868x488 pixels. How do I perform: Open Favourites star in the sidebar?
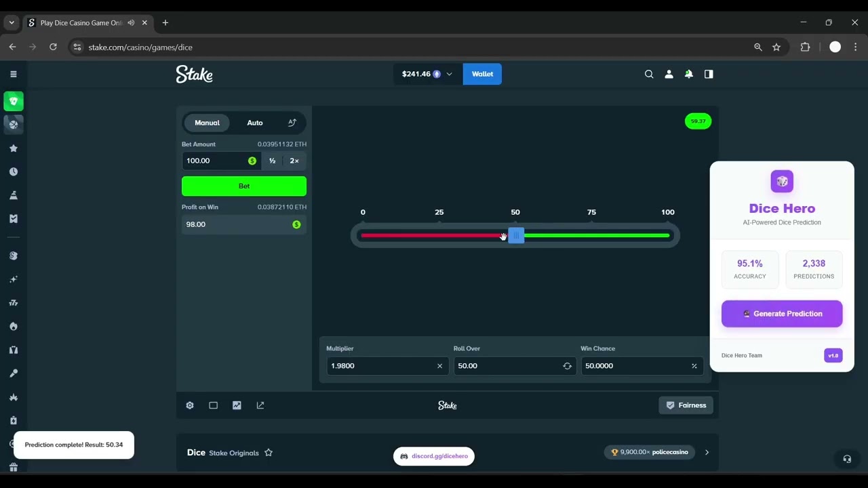(x=14, y=148)
